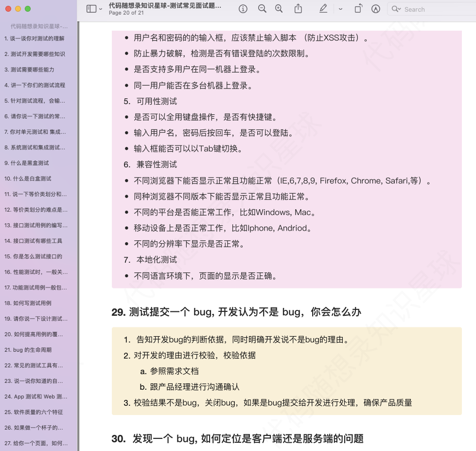Image resolution: width=476 pixels, height=451 pixels.
Task: Click the toolbar document title text
Action: click(165, 5)
